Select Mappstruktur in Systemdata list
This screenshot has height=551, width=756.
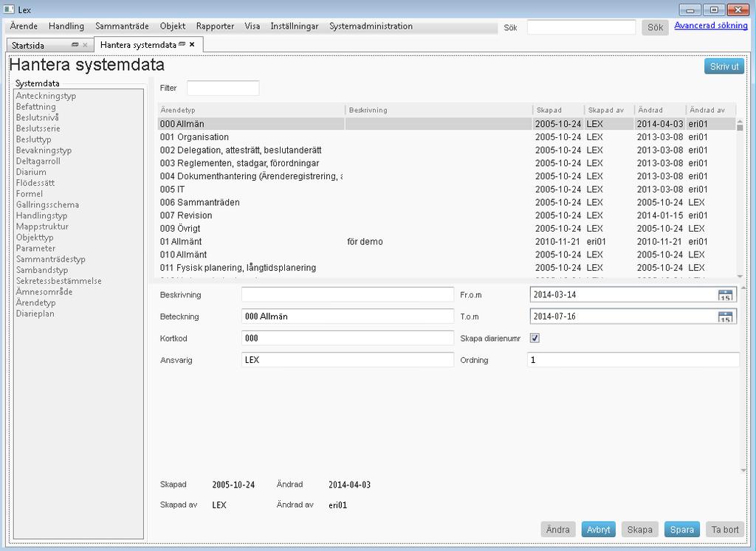[42, 226]
